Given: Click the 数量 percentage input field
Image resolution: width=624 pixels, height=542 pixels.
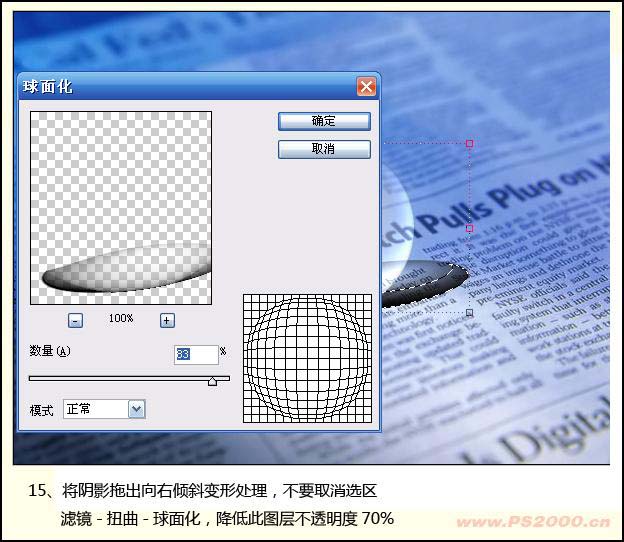Looking at the screenshot, I should (x=196, y=354).
